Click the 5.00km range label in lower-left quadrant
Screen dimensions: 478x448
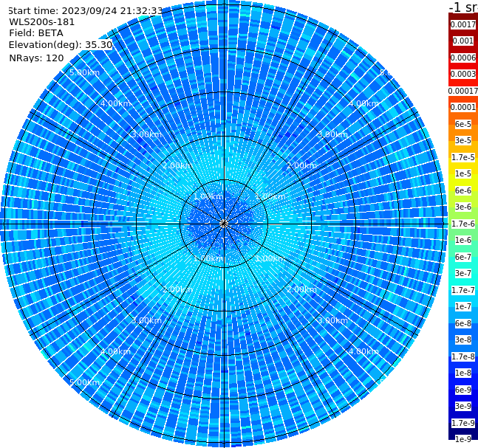(x=84, y=382)
